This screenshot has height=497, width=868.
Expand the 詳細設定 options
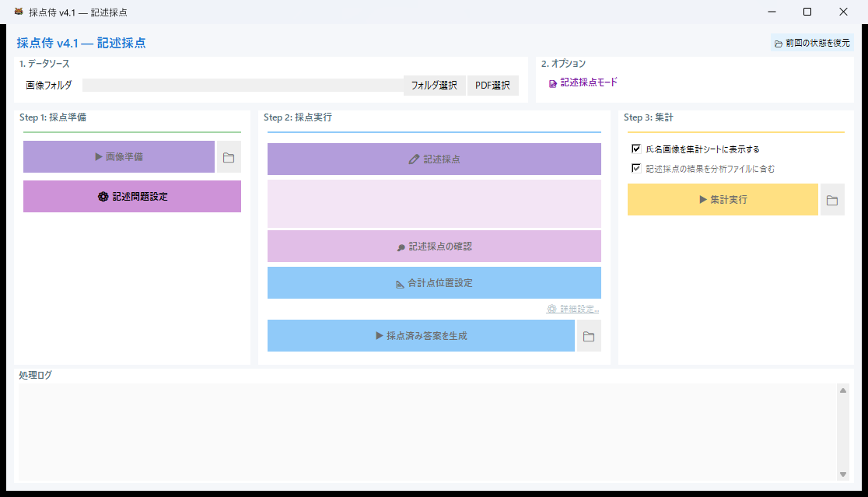tap(574, 308)
